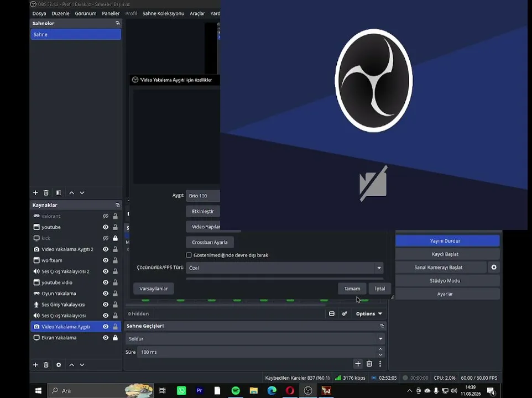The height and width of the screenshot is (398, 532).
Task: Move source up in Kaynaklar panel
Action: pos(71,365)
